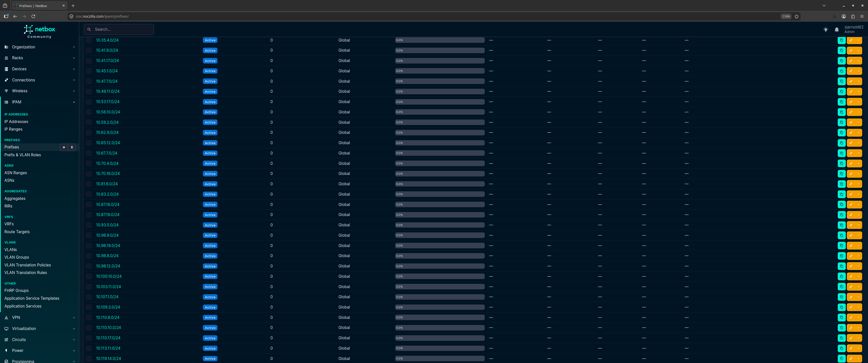Open the 10.103.11.0/24 prefix link
868x363 pixels.
click(x=108, y=287)
